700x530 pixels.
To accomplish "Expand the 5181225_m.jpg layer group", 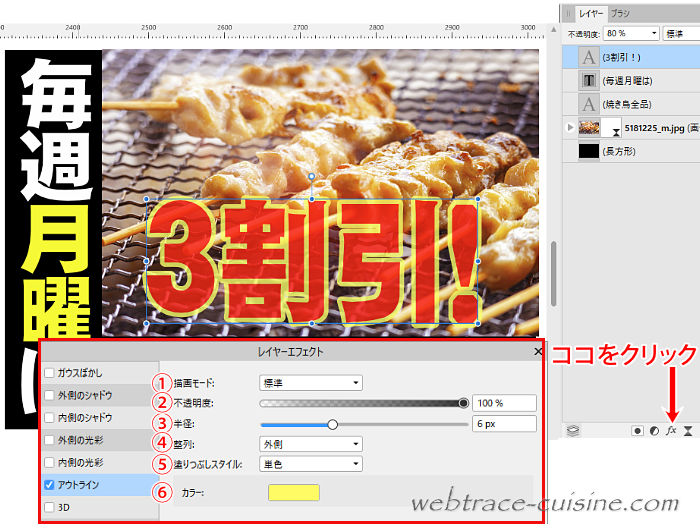I will point(571,128).
